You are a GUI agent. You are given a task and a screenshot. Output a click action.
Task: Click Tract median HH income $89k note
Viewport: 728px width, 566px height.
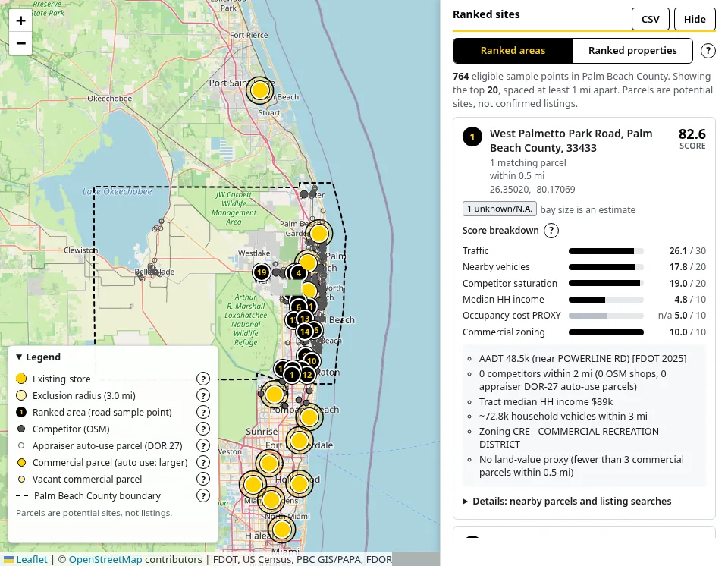[x=545, y=401]
